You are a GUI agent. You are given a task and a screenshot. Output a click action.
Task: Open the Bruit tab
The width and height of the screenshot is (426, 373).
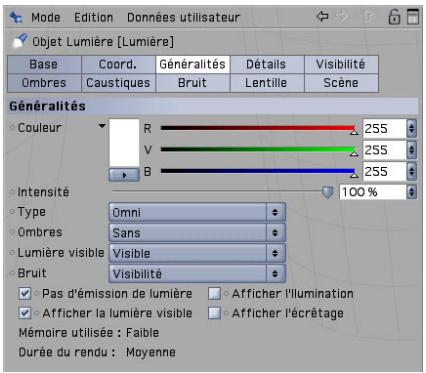[193, 83]
